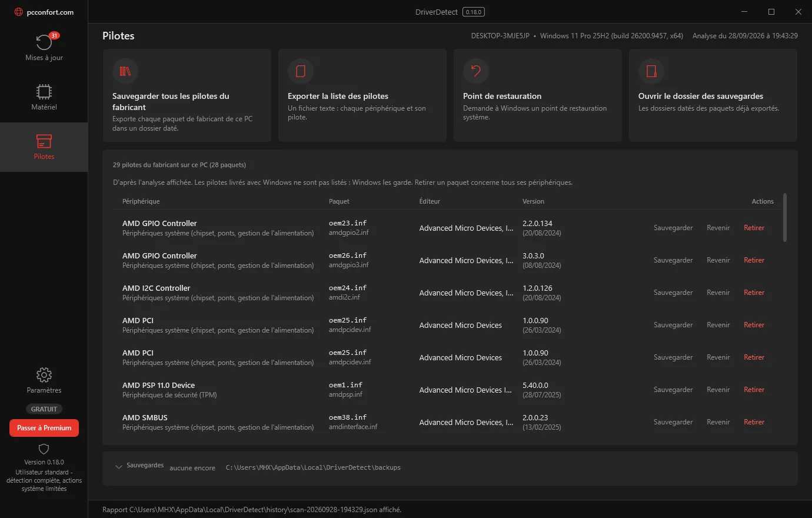Image resolution: width=812 pixels, height=518 pixels.
Task: Click Retirer for AMD SMBUS
Action: point(754,422)
